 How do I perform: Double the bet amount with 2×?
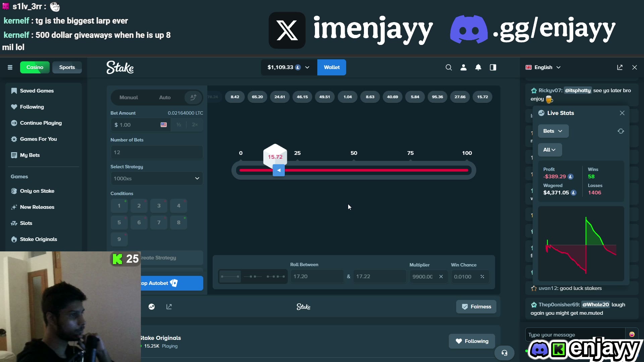[x=195, y=125]
